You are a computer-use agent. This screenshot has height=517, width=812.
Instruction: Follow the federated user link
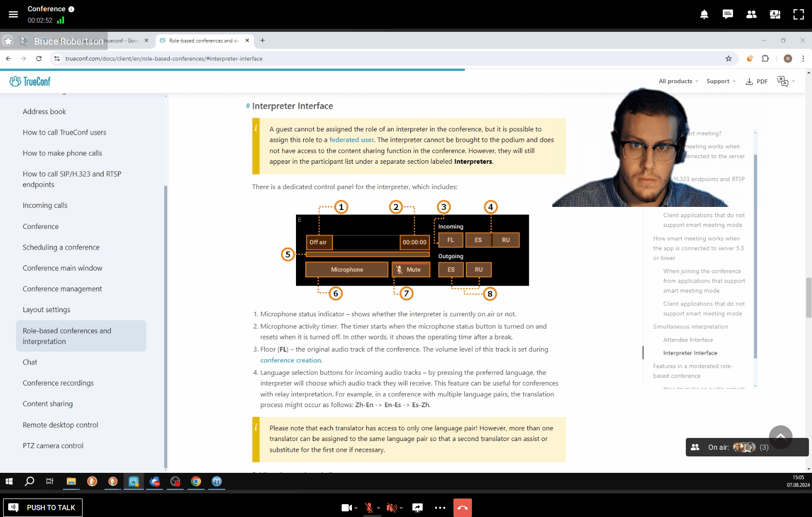click(x=351, y=140)
